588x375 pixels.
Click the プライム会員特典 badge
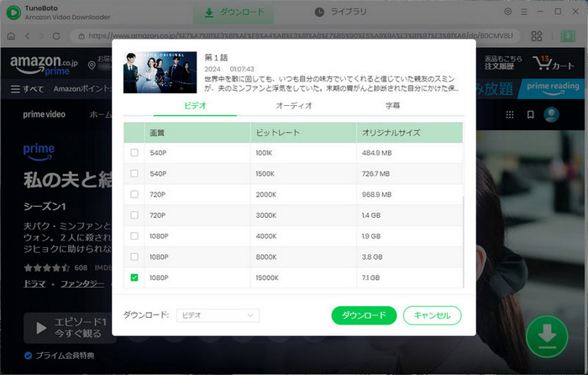(60, 355)
